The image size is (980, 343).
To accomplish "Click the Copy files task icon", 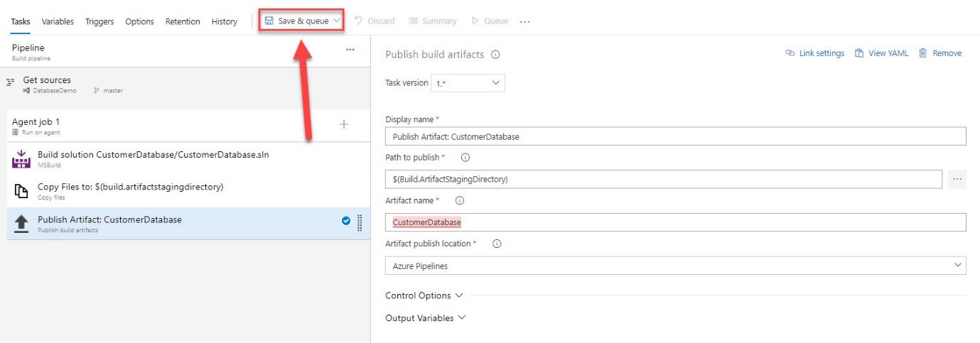I will [21, 192].
